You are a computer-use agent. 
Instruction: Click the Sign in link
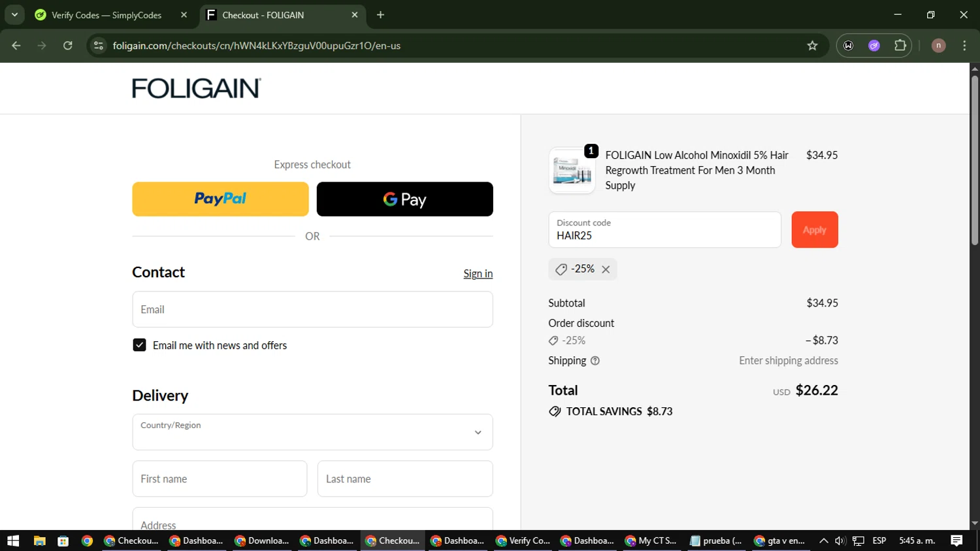pyautogui.click(x=478, y=273)
